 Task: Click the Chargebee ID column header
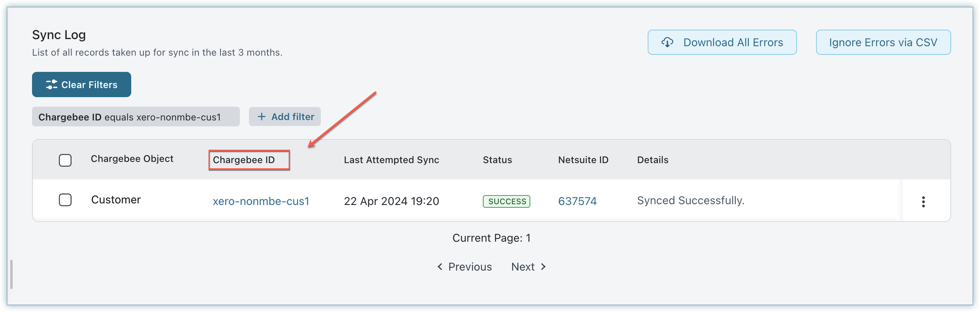click(x=244, y=160)
